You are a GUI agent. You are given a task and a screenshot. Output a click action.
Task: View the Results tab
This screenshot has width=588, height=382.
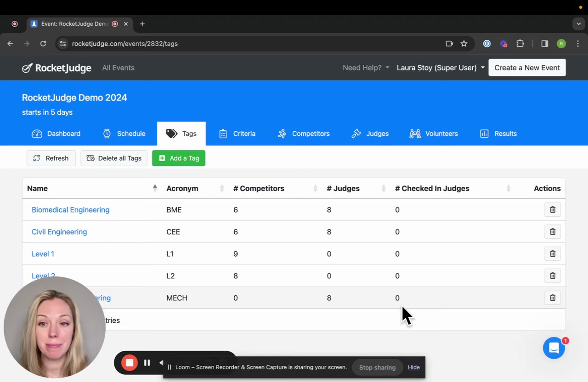pos(498,134)
